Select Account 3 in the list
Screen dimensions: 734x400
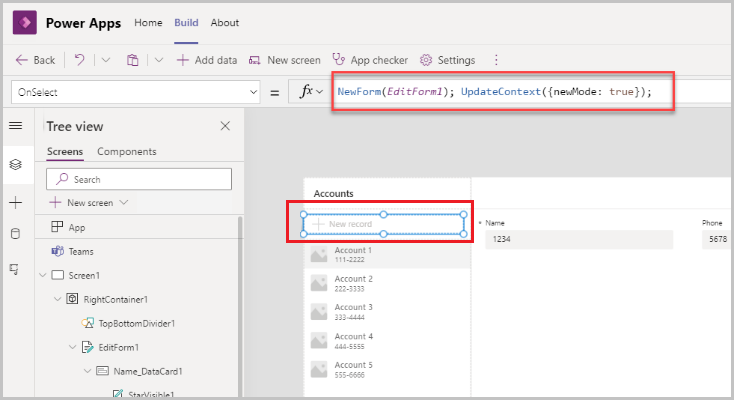pyautogui.click(x=387, y=311)
